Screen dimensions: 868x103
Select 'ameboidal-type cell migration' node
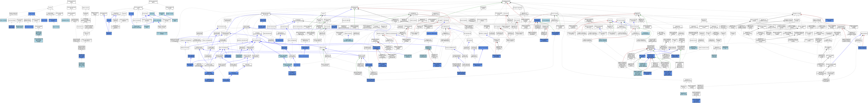(500, 33)
